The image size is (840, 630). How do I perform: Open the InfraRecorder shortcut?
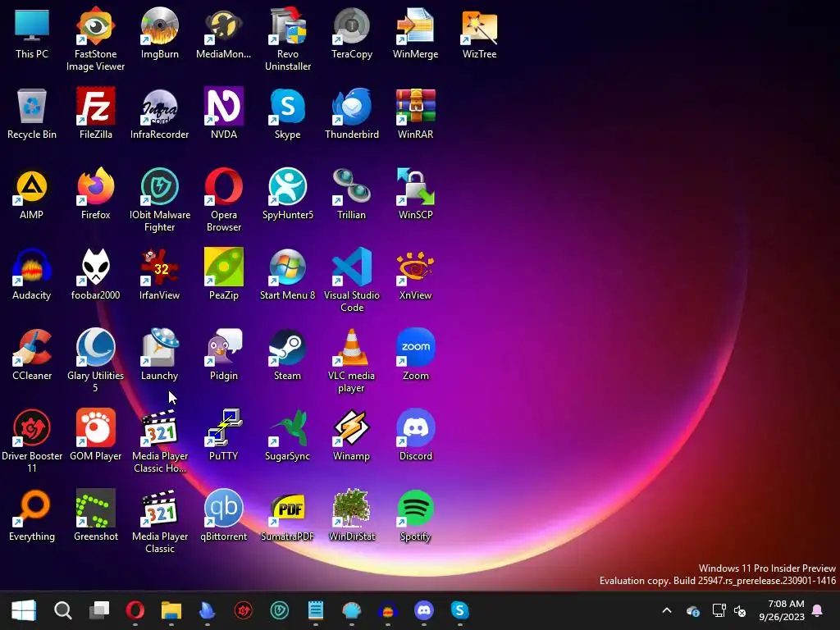coord(160,113)
